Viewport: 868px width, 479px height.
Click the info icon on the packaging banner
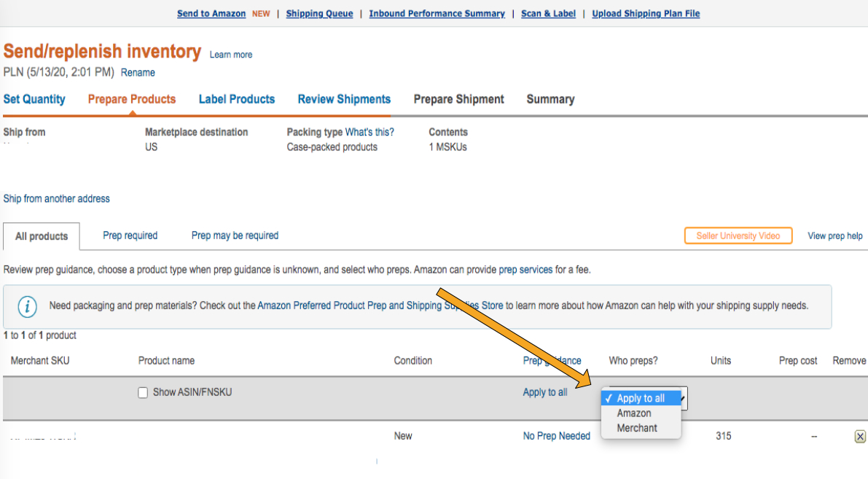(28, 306)
